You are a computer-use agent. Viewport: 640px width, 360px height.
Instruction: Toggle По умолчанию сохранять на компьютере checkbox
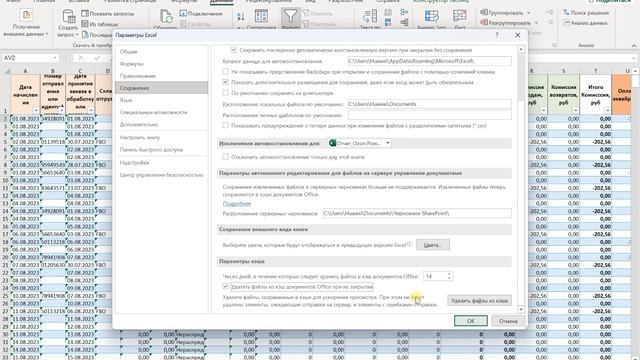(225, 93)
